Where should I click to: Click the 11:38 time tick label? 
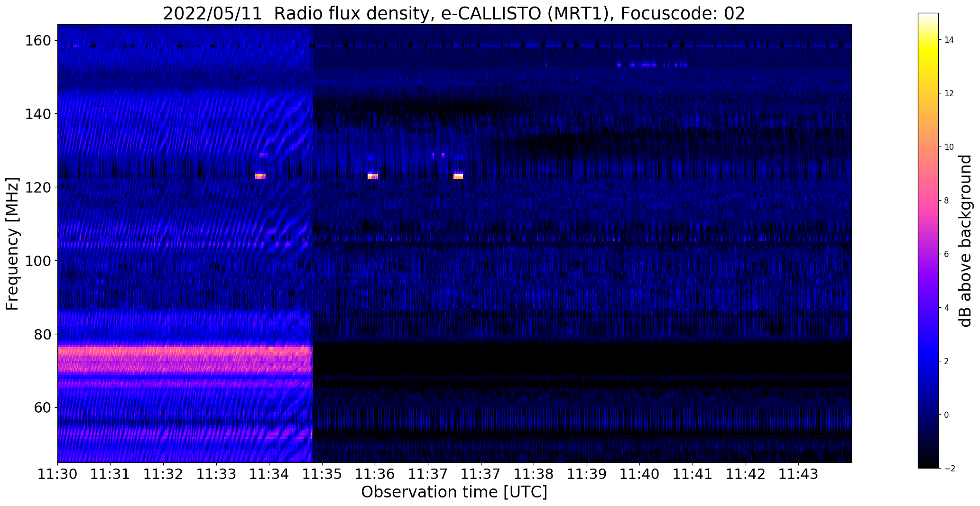pos(534,474)
